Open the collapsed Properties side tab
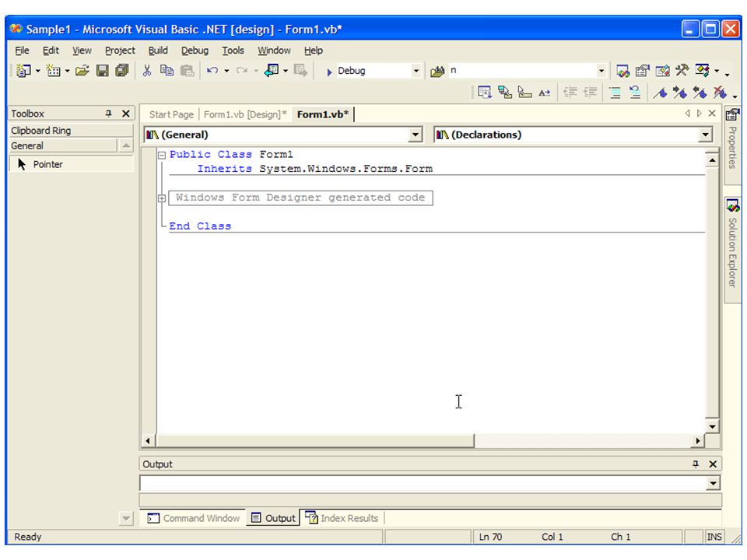The width and height of the screenshot is (747, 560). coord(731,146)
